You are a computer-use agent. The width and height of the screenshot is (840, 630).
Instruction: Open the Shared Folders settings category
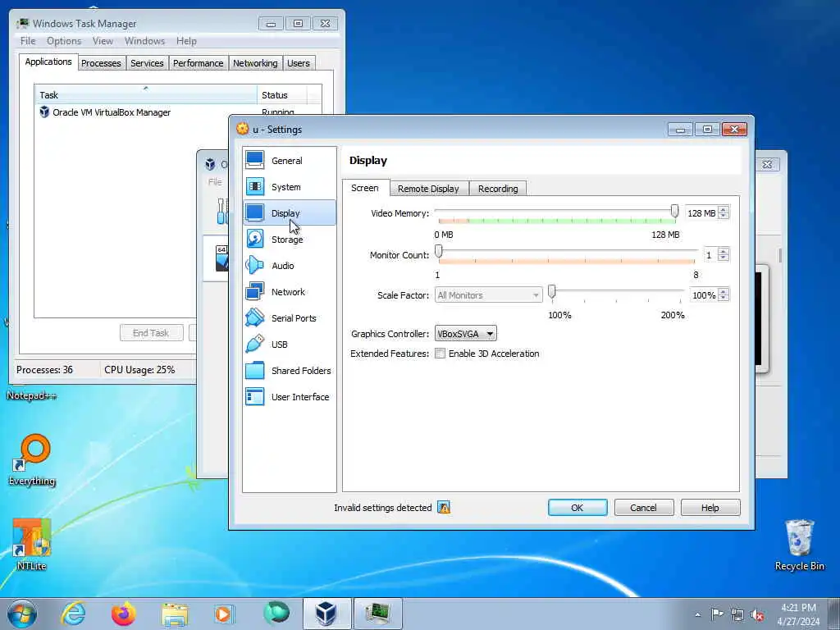pyautogui.click(x=290, y=370)
